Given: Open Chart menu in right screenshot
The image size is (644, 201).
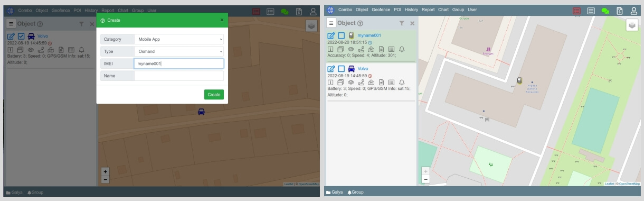Looking at the screenshot, I should [444, 10].
